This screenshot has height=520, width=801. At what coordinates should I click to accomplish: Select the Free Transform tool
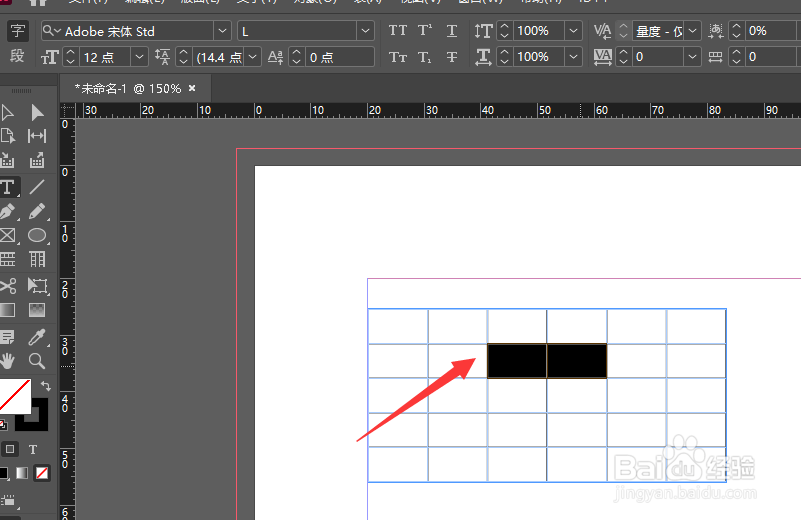coord(37,285)
